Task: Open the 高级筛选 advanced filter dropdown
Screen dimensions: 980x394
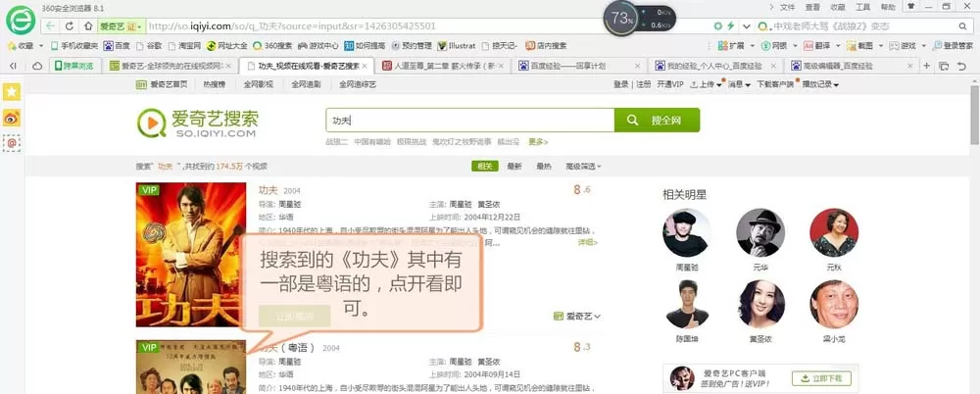Action: coord(583,167)
